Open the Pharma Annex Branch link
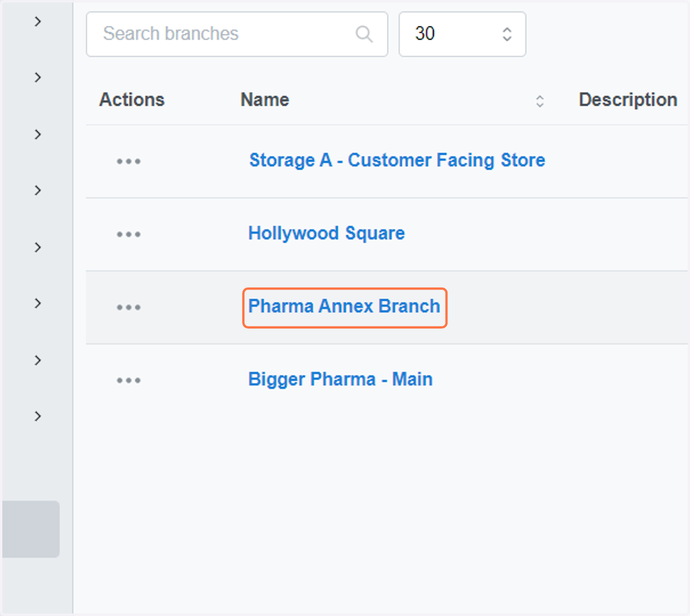Image resolution: width=690 pixels, height=616 pixels. point(344,306)
